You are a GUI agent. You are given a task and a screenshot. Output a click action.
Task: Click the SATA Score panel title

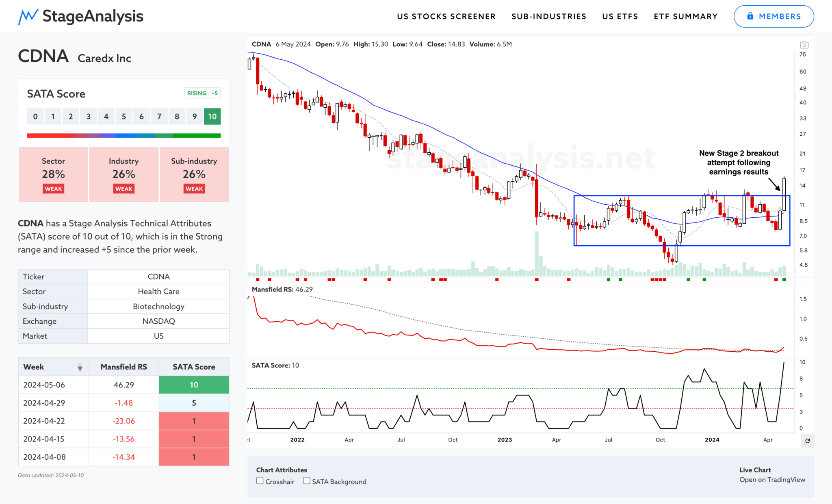56,94
